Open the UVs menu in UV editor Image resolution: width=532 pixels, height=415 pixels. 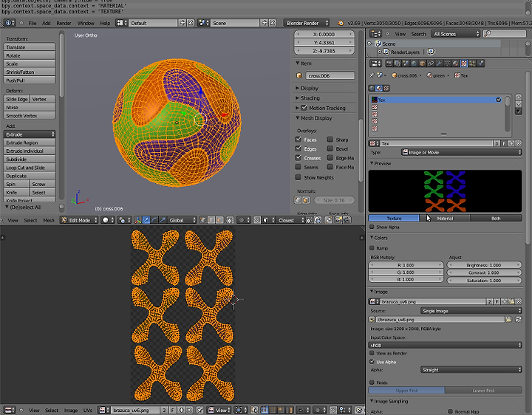point(88,411)
